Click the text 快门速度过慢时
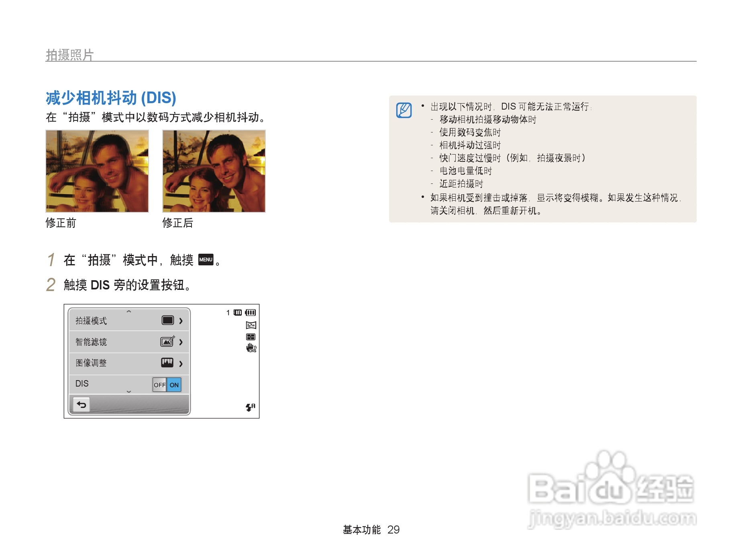This screenshot has width=742, height=560. pos(470,158)
